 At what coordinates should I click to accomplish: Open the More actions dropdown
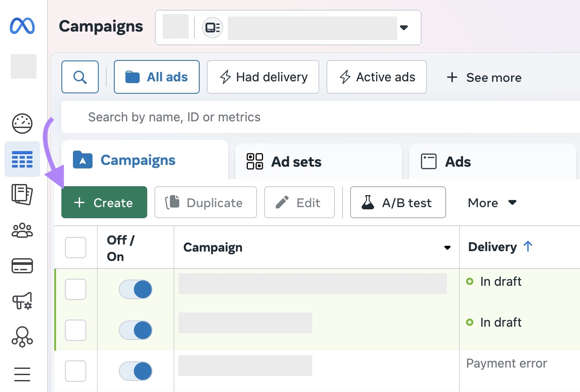[491, 203]
